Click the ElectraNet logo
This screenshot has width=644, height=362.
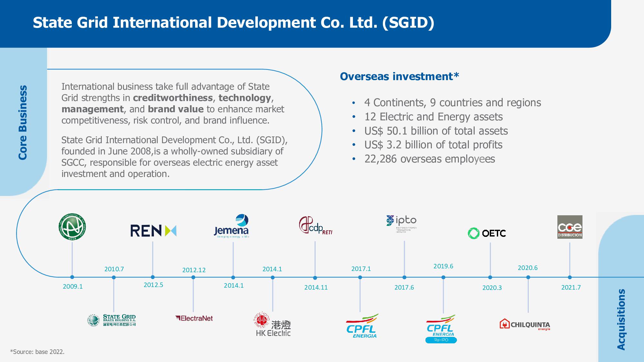(x=194, y=318)
